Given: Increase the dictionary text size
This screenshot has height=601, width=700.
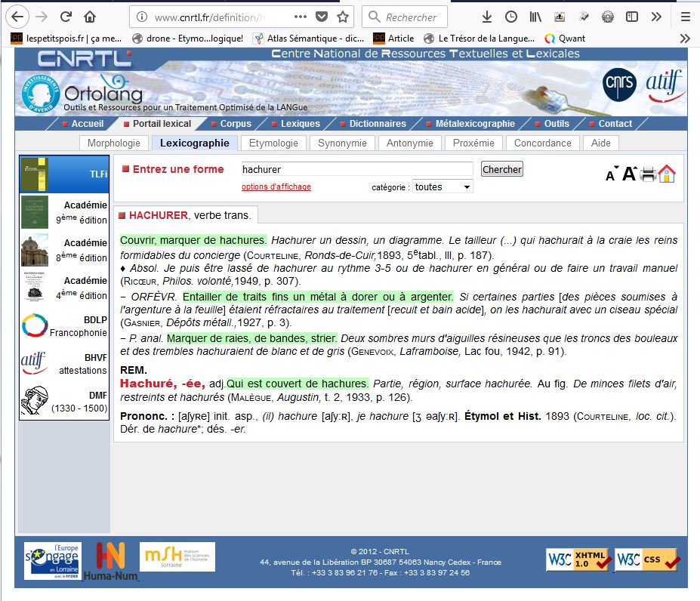Looking at the screenshot, I should click(x=629, y=174).
